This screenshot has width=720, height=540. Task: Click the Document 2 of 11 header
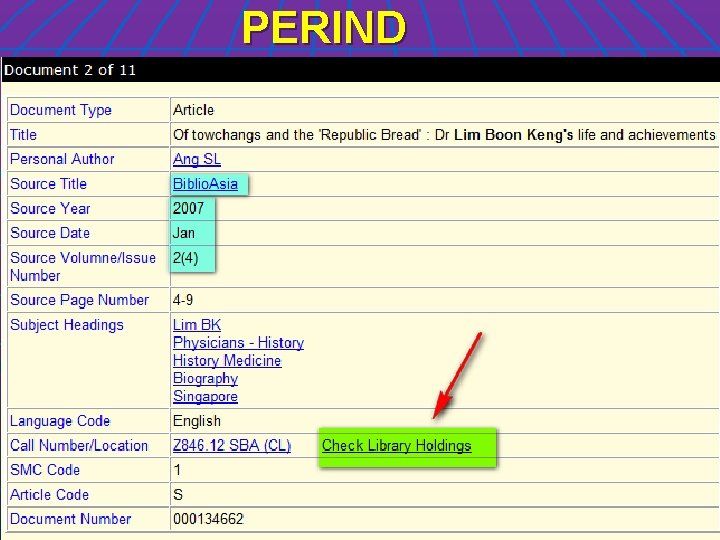pyautogui.click(x=70, y=70)
